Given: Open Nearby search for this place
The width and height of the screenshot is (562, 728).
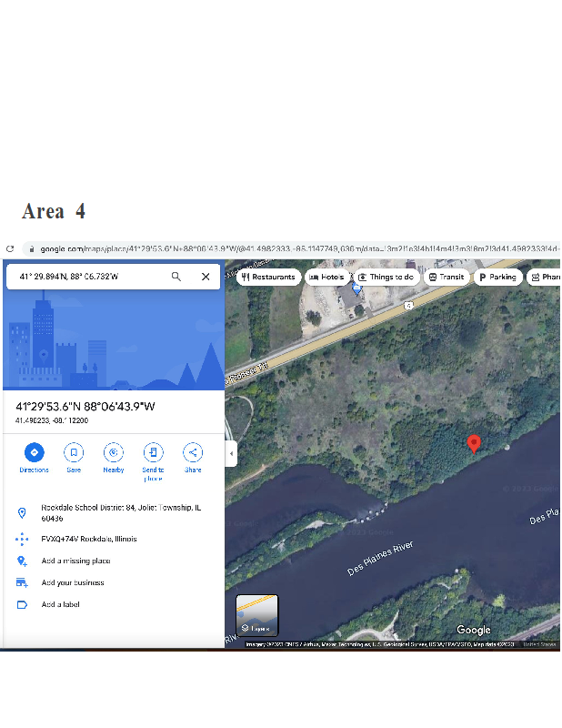Looking at the screenshot, I should (x=114, y=452).
